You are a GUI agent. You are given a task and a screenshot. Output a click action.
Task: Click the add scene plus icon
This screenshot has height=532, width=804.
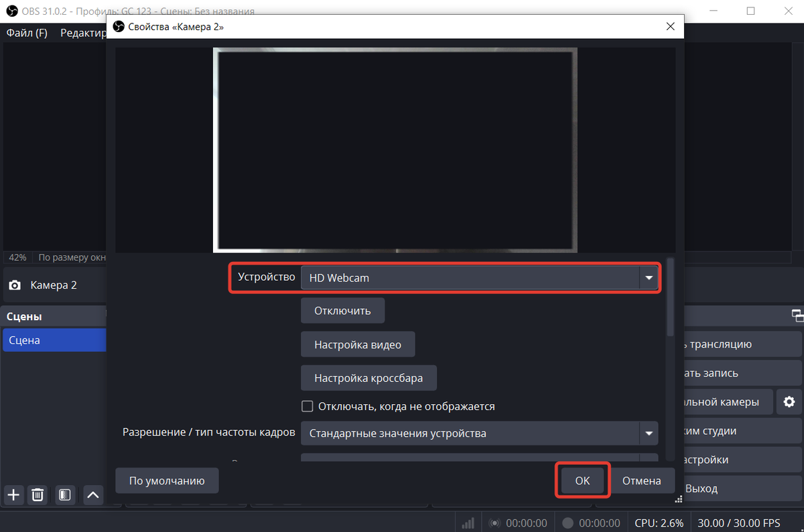(x=13, y=495)
